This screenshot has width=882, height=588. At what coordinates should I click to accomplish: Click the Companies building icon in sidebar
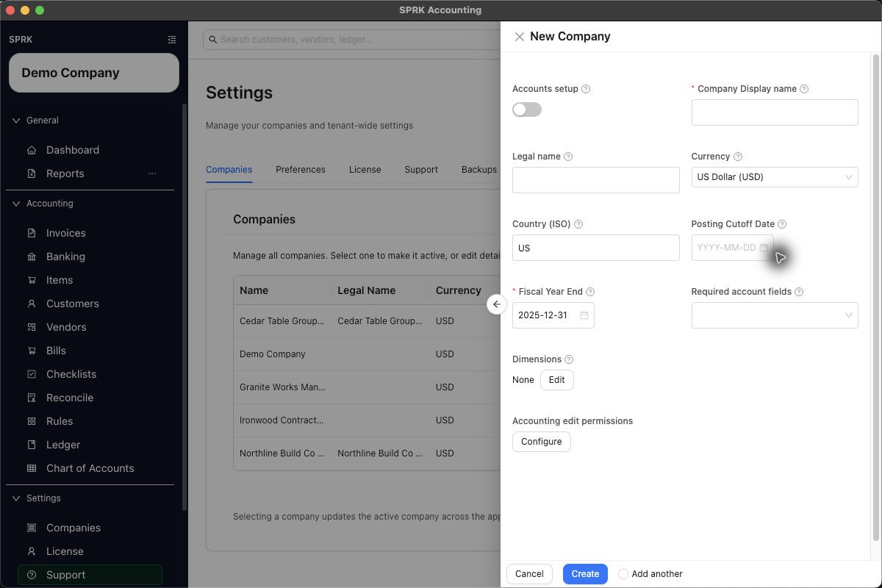click(x=32, y=528)
